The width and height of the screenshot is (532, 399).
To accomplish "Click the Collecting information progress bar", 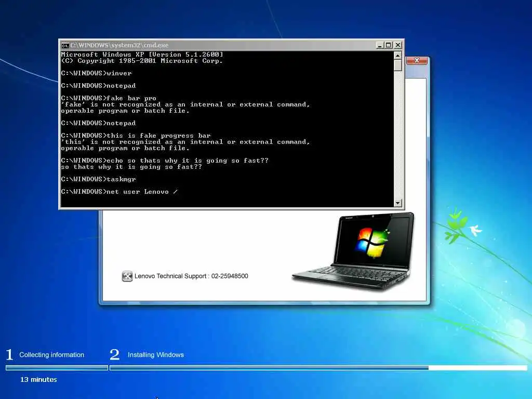I will 57,368.
